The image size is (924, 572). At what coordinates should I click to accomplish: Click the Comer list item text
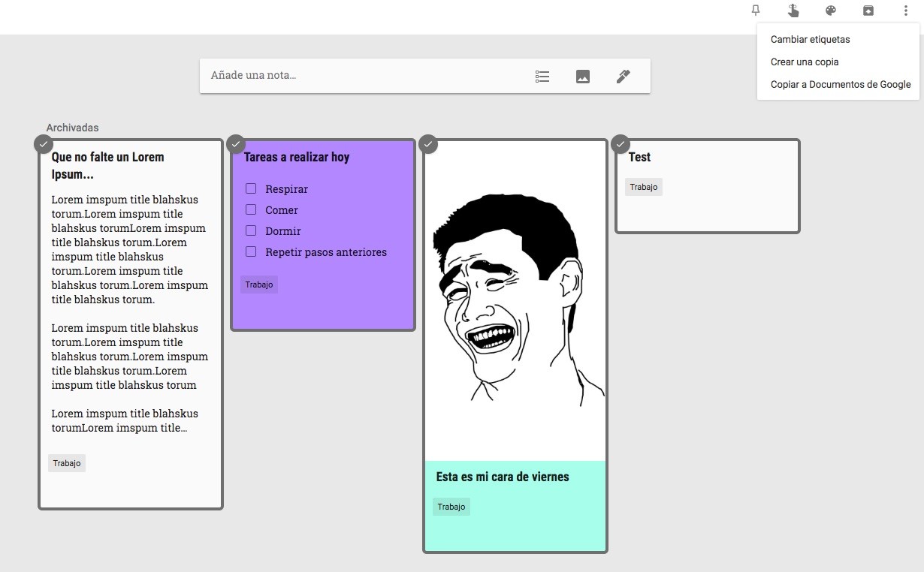click(x=282, y=210)
